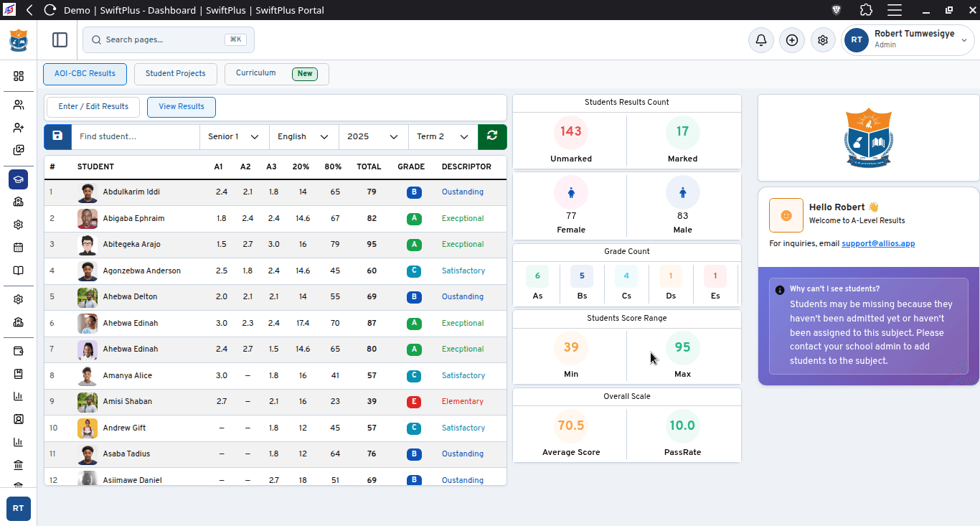This screenshot has width=980, height=526.
Task: Click the support@allios.app email link
Action: pos(878,244)
